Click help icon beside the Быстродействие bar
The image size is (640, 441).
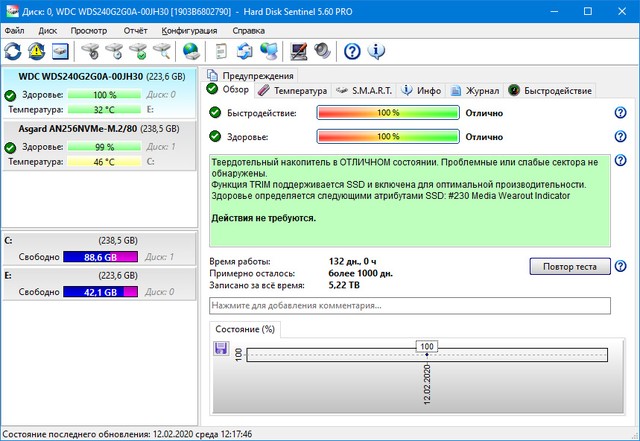[x=620, y=112]
